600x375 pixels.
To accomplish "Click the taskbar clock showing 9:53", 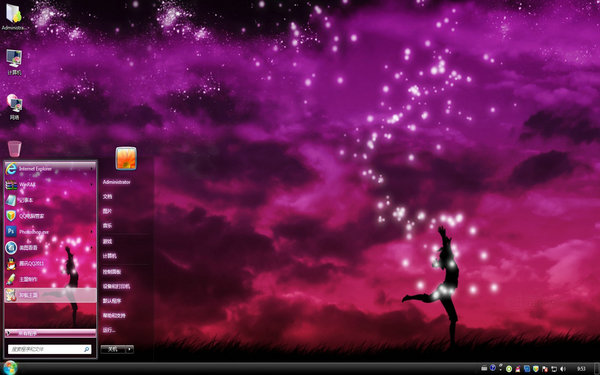I will click(x=581, y=369).
